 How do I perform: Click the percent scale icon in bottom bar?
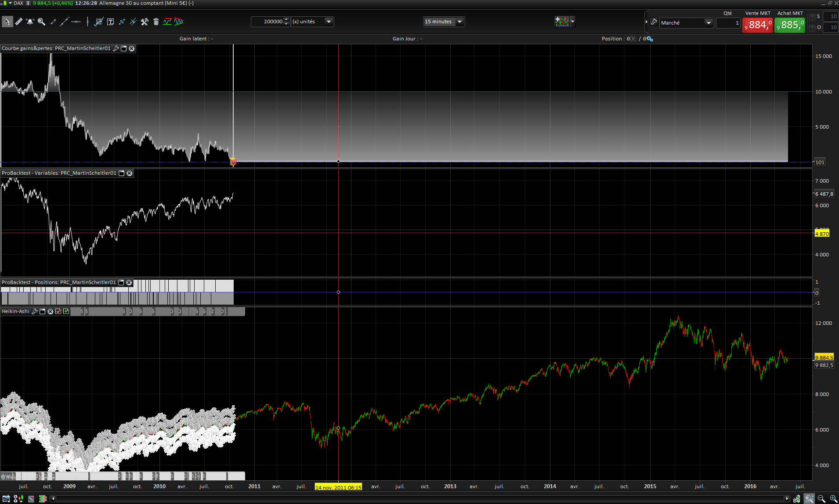(x=18, y=498)
